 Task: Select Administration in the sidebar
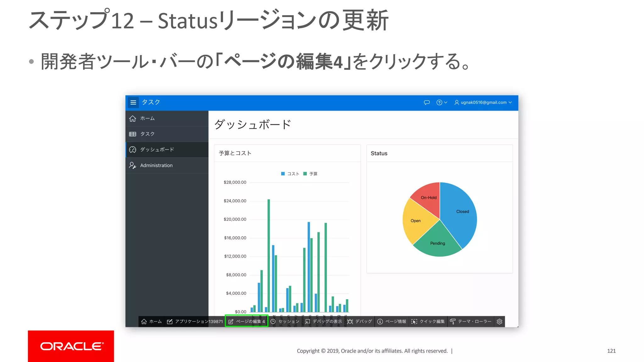click(167, 165)
